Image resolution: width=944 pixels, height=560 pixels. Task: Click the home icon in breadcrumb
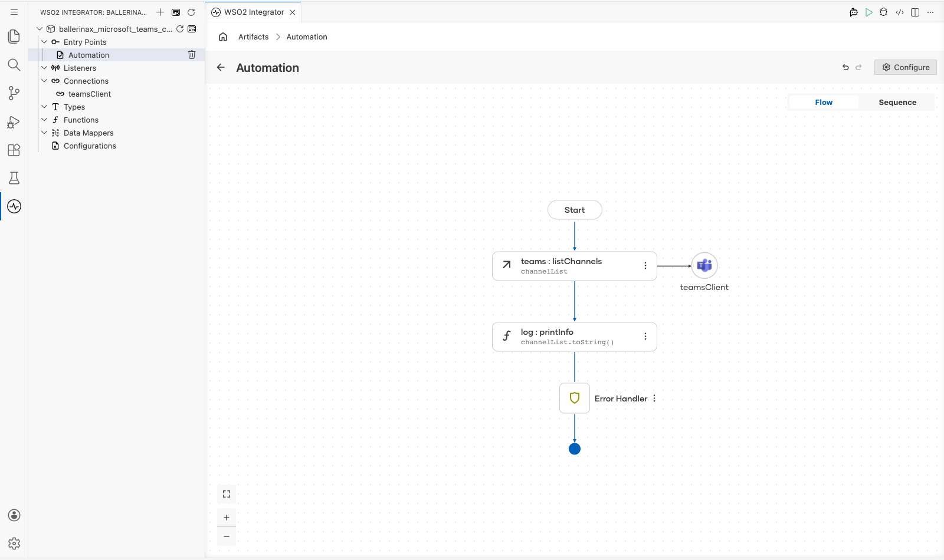pyautogui.click(x=223, y=37)
